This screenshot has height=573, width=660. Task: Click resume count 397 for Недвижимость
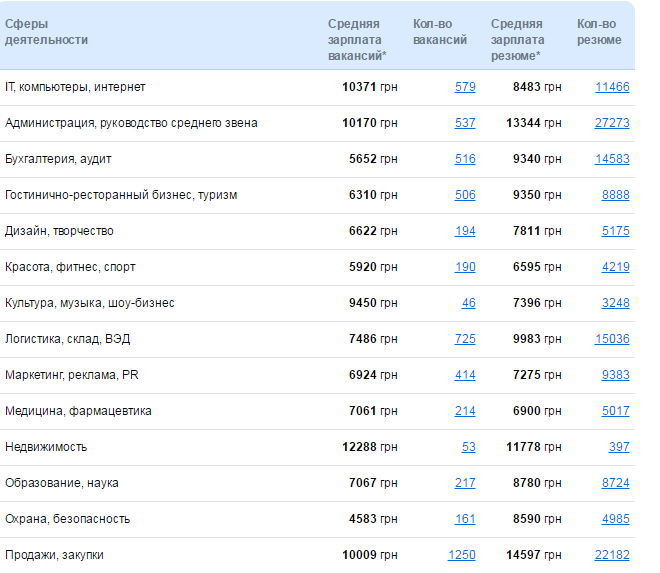click(x=619, y=447)
